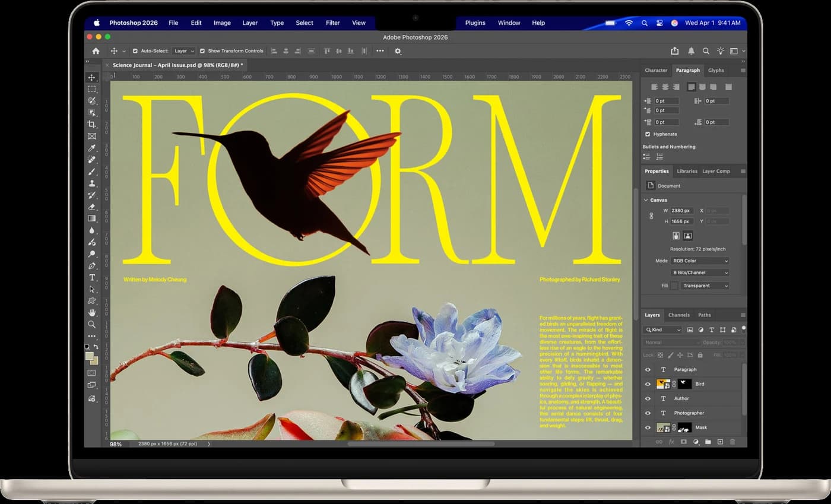Open the Kind filter dropdown
Viewport: 831px width, 504px height.
pyautogui.click(x=663, y=329)
